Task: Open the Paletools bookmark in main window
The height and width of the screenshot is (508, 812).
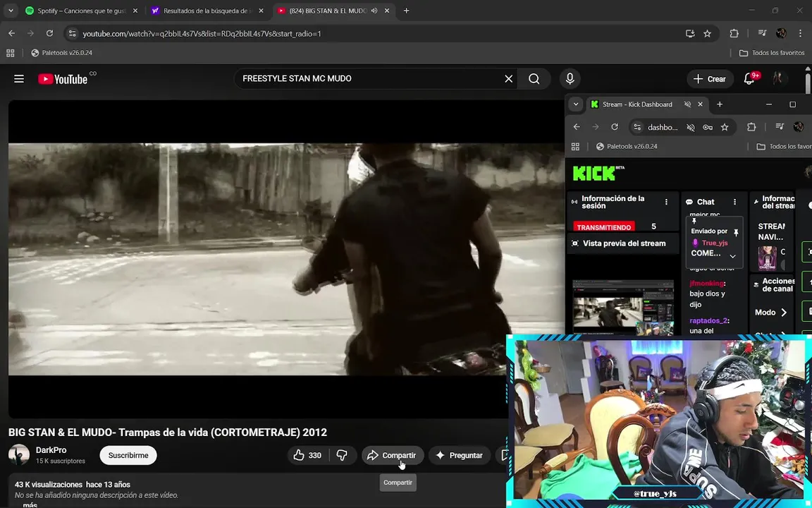Action: [x=61, y=53]
